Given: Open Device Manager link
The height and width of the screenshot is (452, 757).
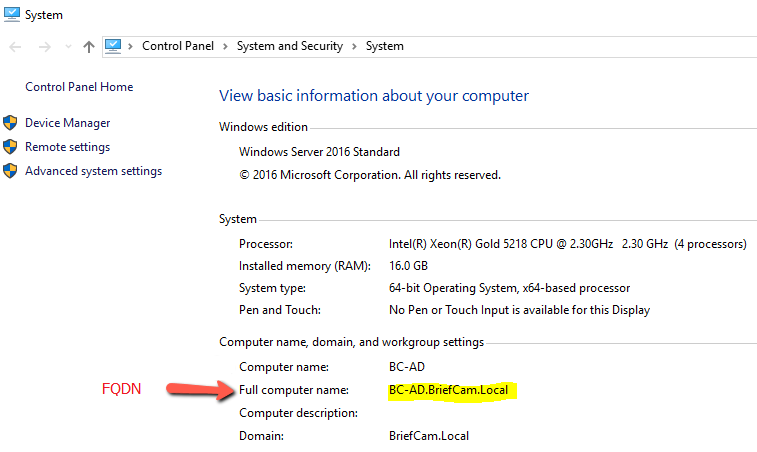Looking at the screenshot, I should pyautogui.click(x=68, y=123).
